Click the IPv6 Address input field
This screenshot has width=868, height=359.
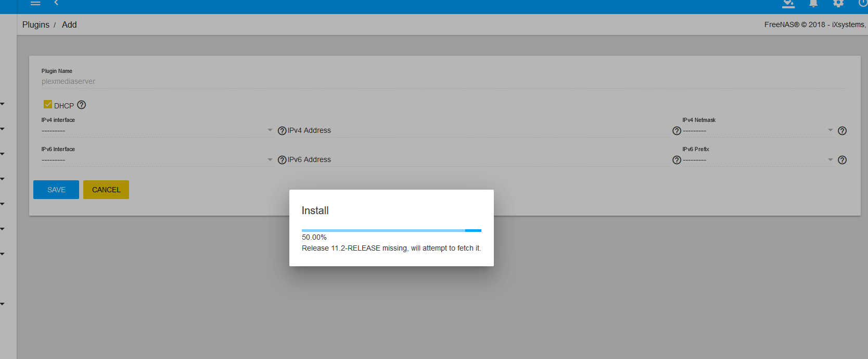[x=479, y=159]
